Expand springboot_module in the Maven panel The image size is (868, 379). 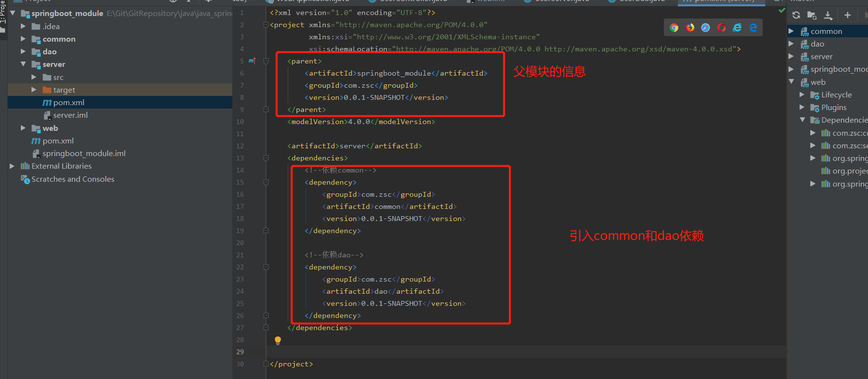click(x=791, y=69)
